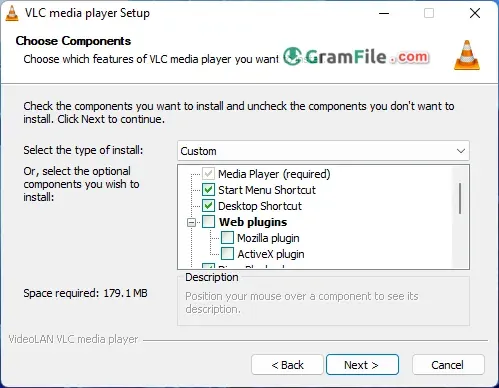Select the ActiveX plugin row label
The height and width of the screenshot is (388, 499).
pos(271,254)
